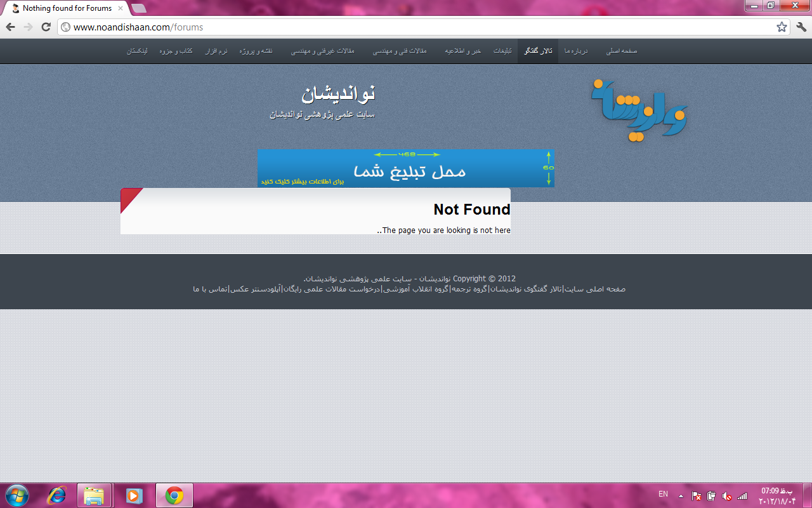Show hidden system tray icons
Viewport: 812px width, 508px height.
tap(681, 496)
